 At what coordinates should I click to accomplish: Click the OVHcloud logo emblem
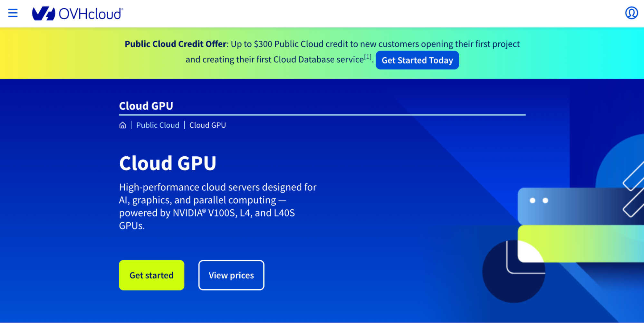(44, 13)
